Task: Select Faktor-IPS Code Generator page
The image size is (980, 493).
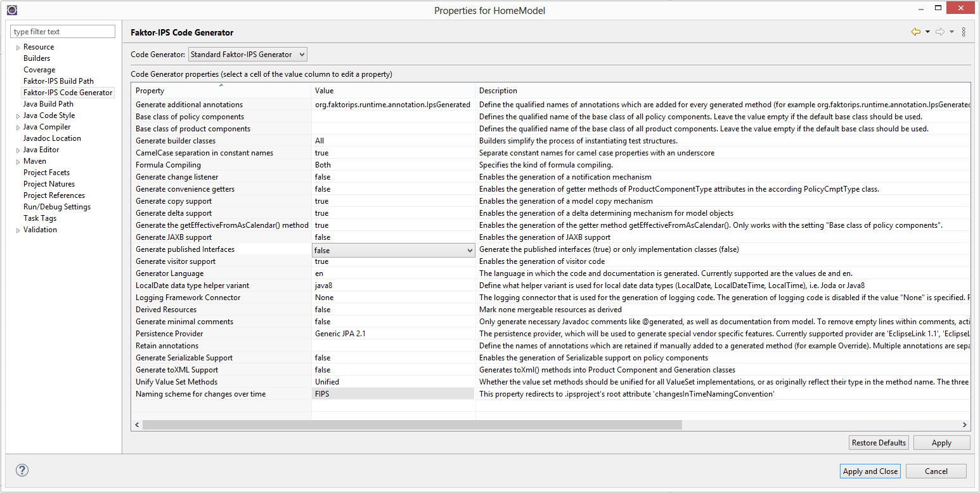Action: [x=68, y=93]
